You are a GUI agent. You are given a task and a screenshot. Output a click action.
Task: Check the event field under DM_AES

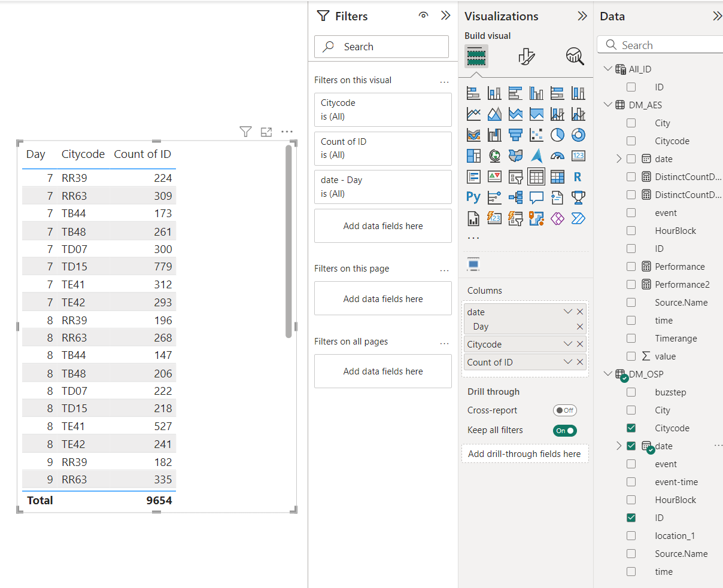(x=631, y=212)
